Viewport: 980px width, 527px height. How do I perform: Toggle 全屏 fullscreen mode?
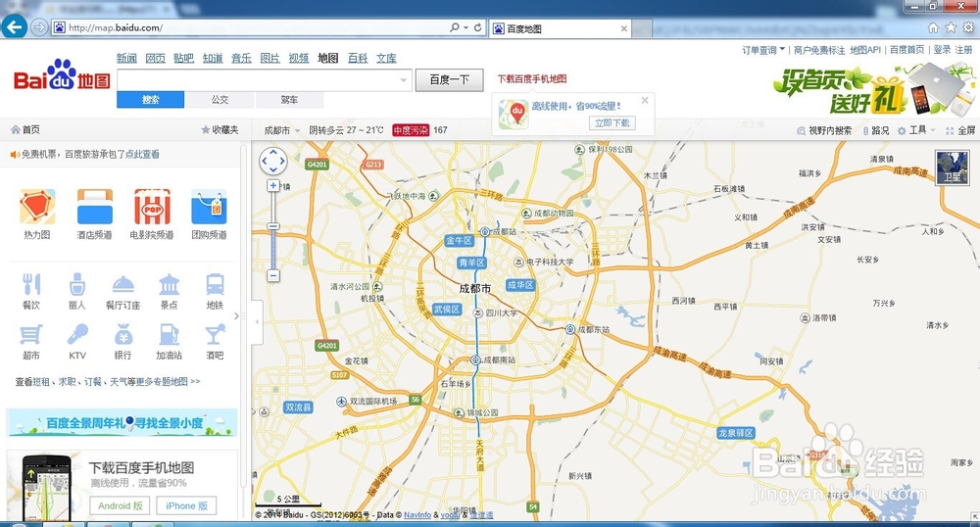(960, 130)
